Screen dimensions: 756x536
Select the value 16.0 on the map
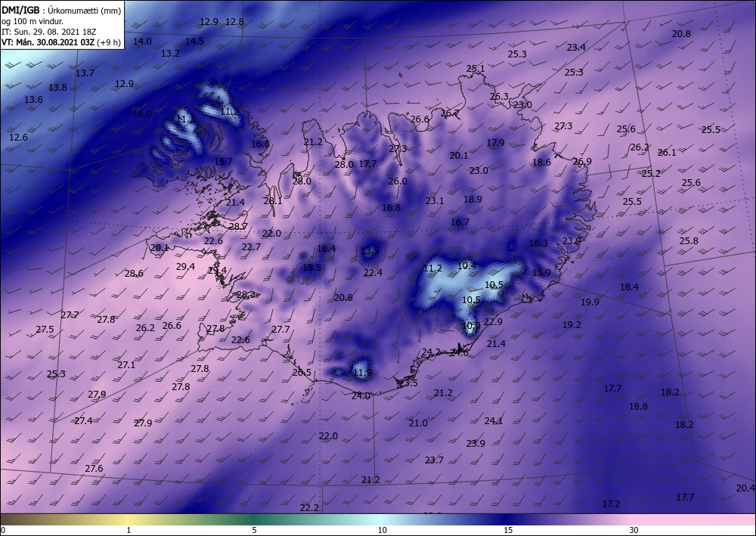click(142, 113)
